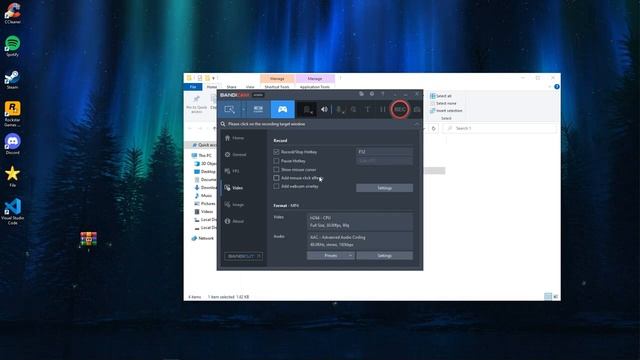
Task: Click Select none in Explorer ribbon
Action: 443,103
